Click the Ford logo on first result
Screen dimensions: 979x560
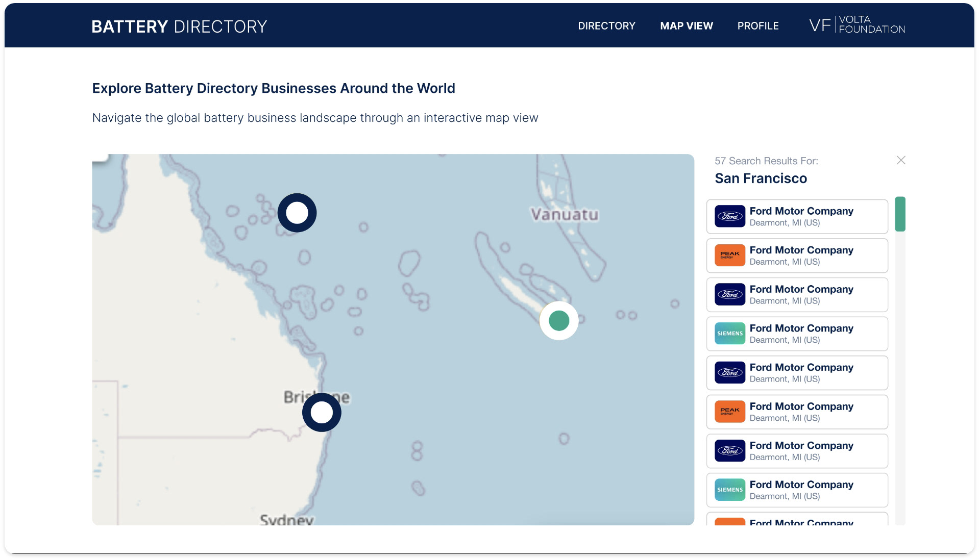730,216
